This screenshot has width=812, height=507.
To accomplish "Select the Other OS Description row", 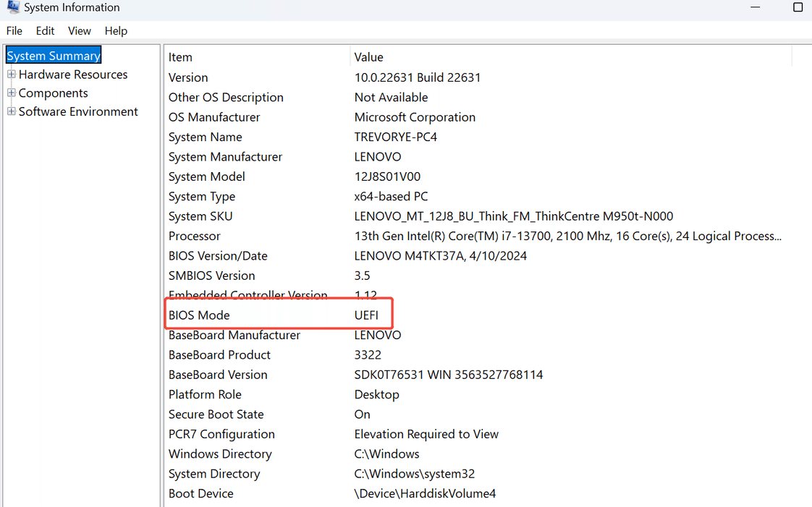I will (x=478, y=97).
